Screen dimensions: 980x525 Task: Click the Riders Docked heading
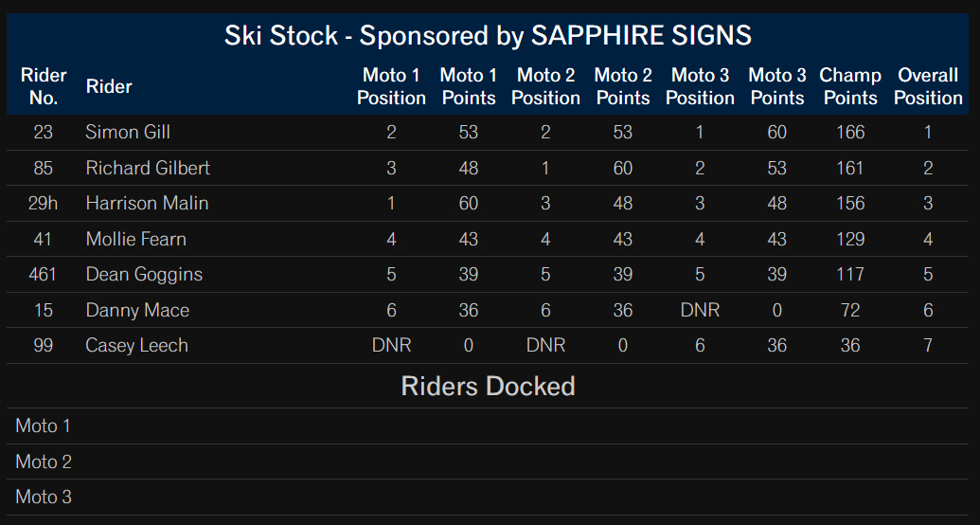click(488, 386)
